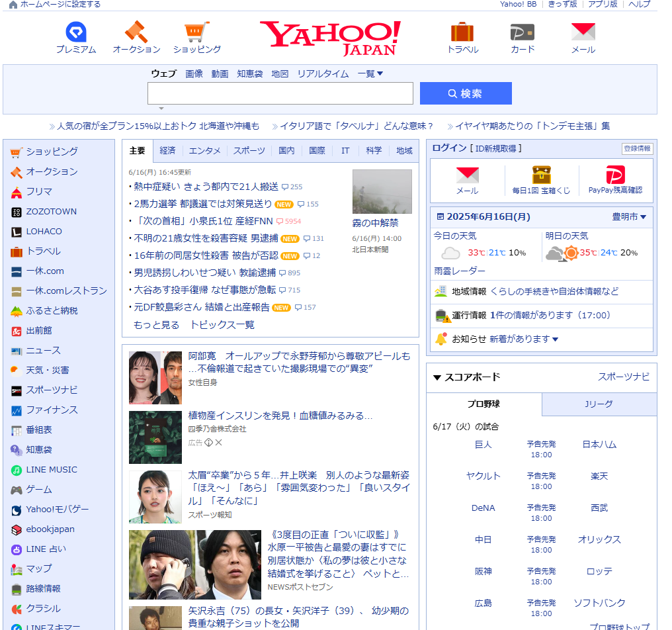Open search suggestion arrow below search box
Screen dimensions: 672x630
click(161, 109)
